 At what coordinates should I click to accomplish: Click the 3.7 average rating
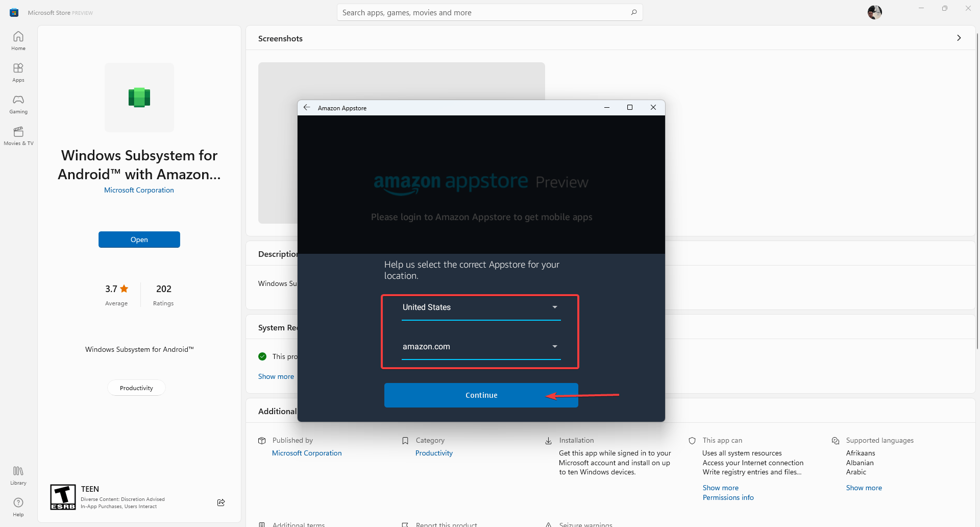[116, 289]
